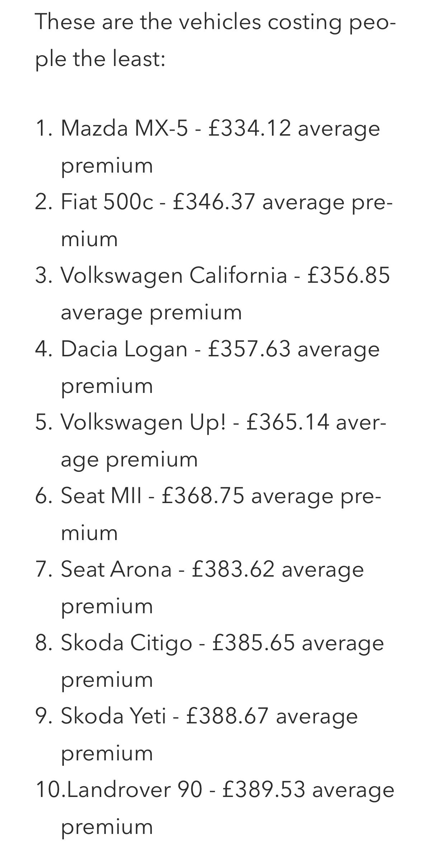
Task: Tap the Dacia Logan car name
Action: click(x=124, y=348)
